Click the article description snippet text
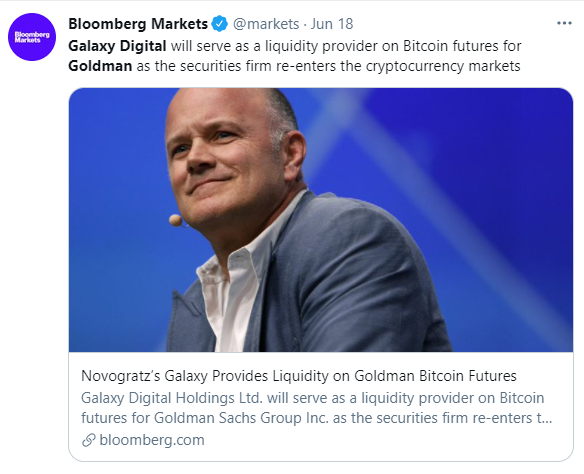 [317, 408]
